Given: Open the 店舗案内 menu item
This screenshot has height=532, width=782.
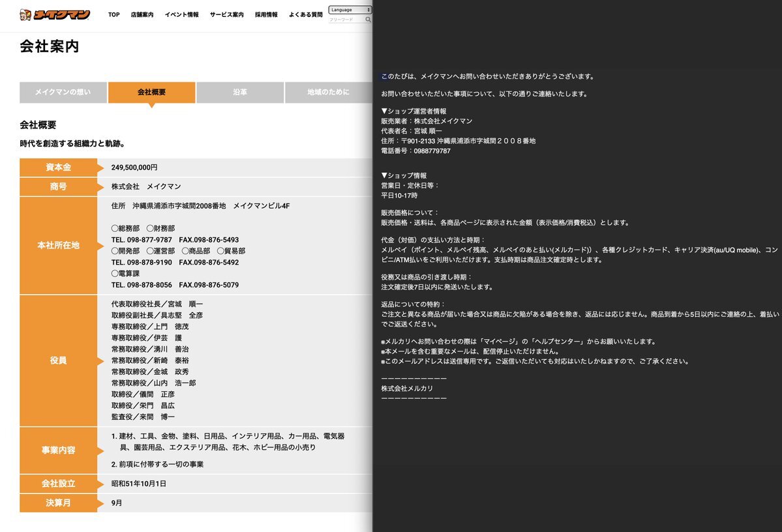Looking at the screenshot, I should (x=142, y=15).
